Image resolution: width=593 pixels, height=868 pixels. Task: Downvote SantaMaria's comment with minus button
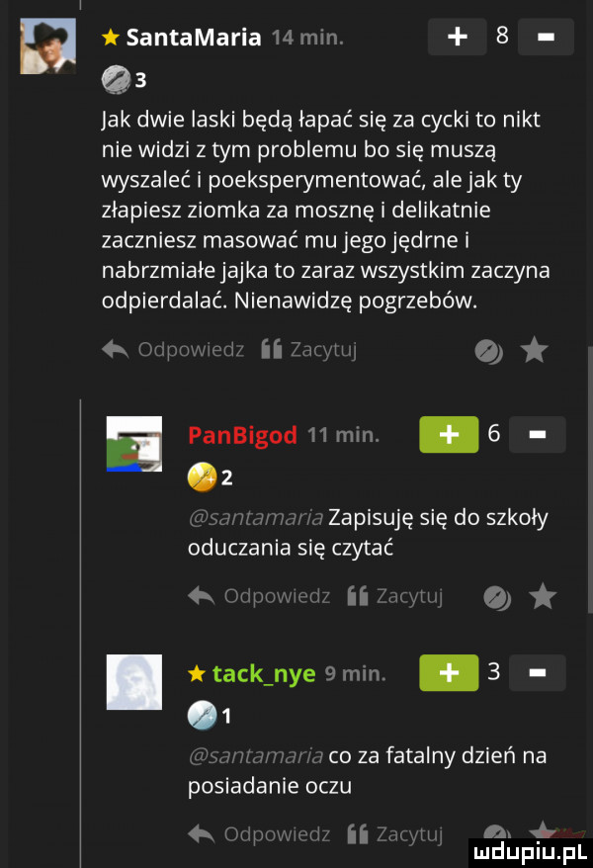(546, 37)
